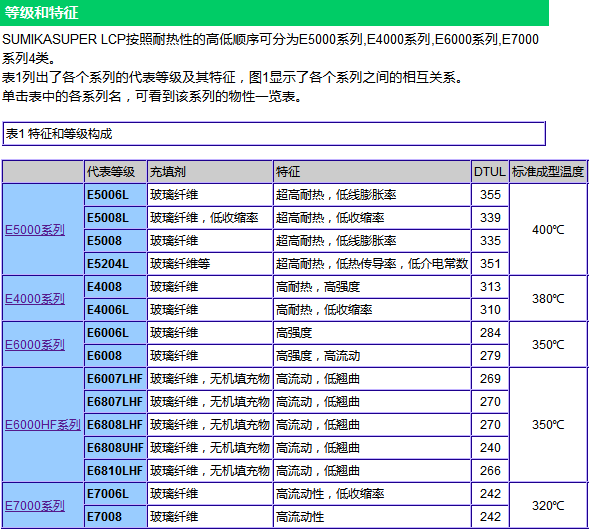589x531 pixels.
Task: Click the 表1 特征和等级构成 caption box
Action: click(x=274, y=134)
